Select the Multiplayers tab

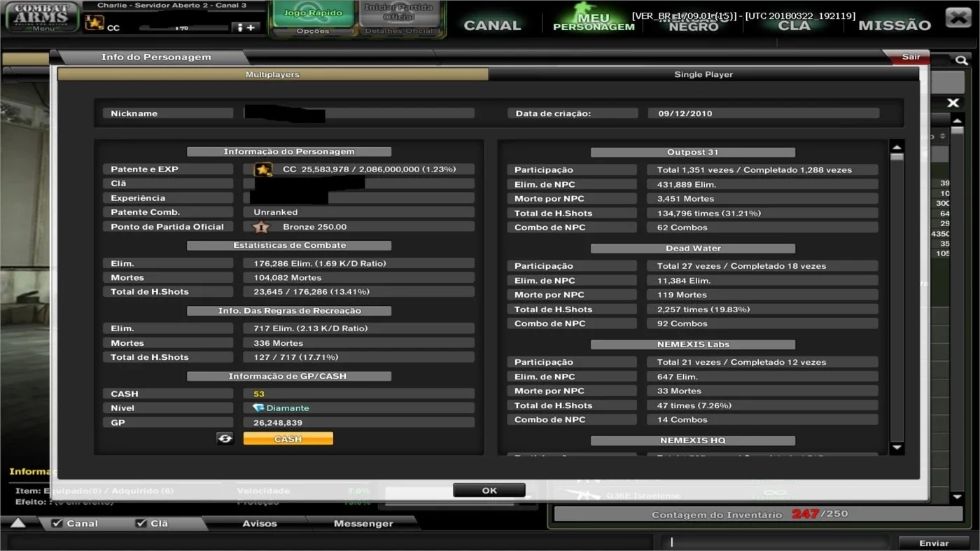tap(273, 74)
